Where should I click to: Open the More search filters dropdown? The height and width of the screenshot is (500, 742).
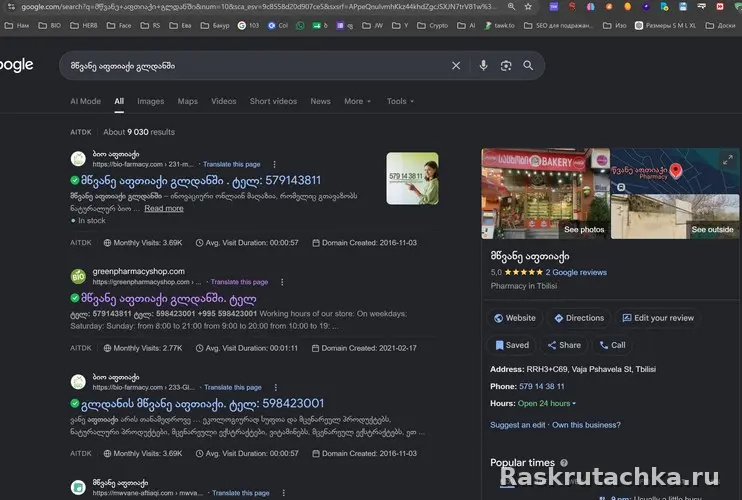click(357, 101)
